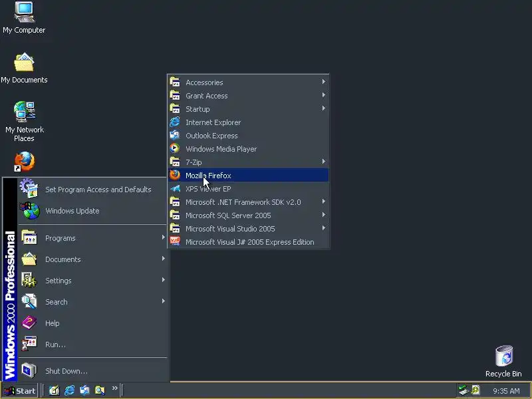Click the Internet Explorer label in Programs submenu
The width and height of the screenshot is (532, 399).
click(x=213, y=122)
